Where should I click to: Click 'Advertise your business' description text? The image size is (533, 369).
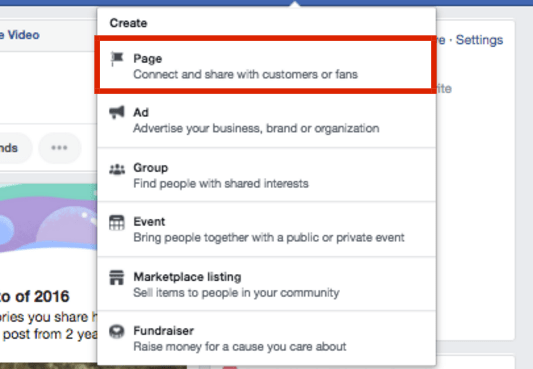click(256, 128)
